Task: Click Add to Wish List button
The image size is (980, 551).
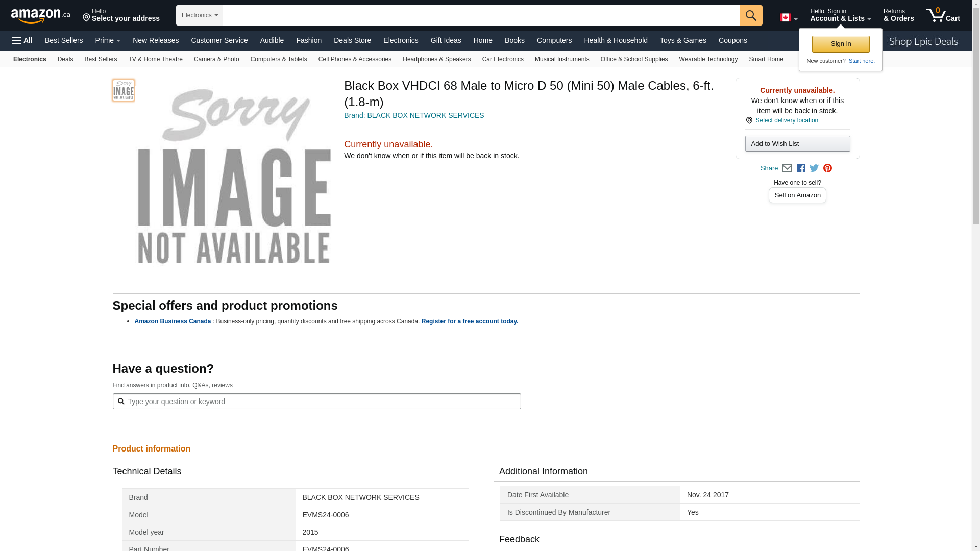Action: (797, 144)
